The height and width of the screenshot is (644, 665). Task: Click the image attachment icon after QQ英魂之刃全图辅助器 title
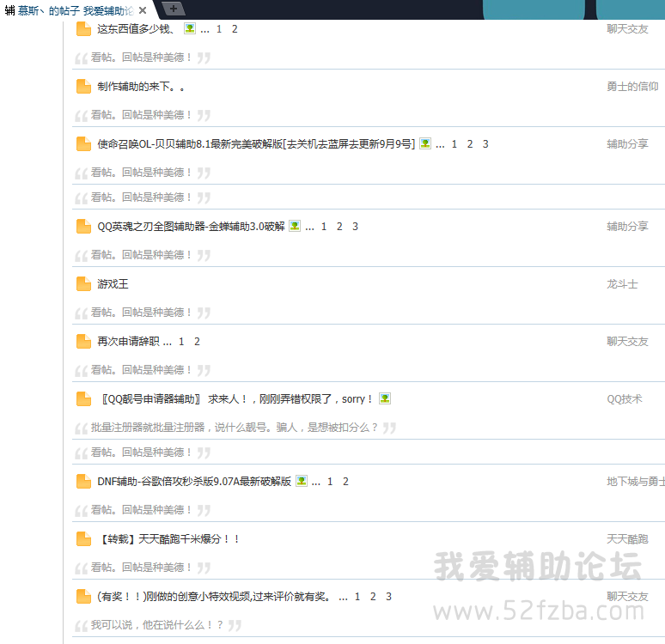coord(295,226)
